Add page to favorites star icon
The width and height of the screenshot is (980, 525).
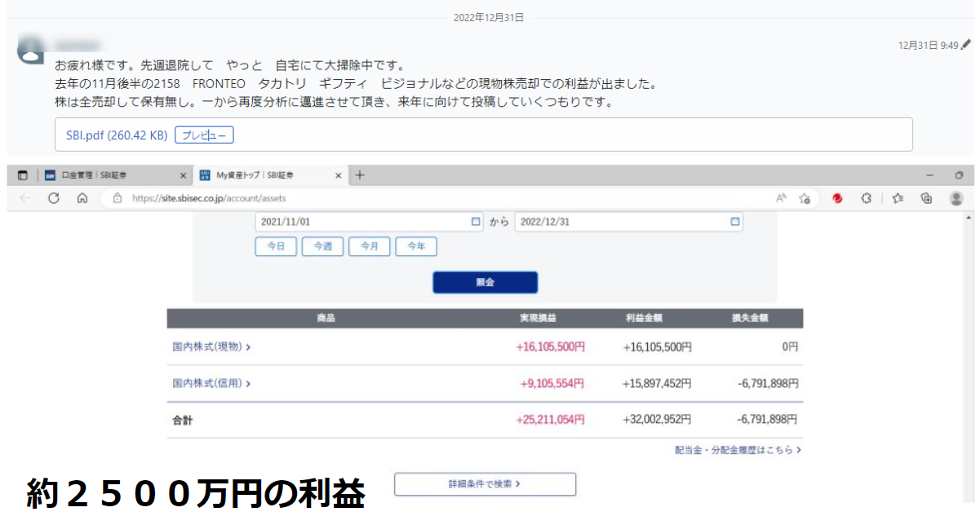[x=805, y=198]
